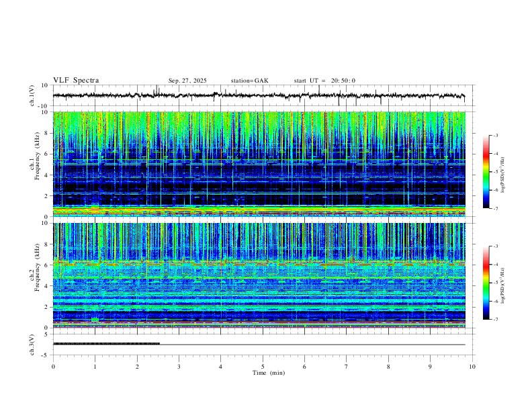Click the 'VLF Spectra' title text
532x411 pixels.
point(76,80)
